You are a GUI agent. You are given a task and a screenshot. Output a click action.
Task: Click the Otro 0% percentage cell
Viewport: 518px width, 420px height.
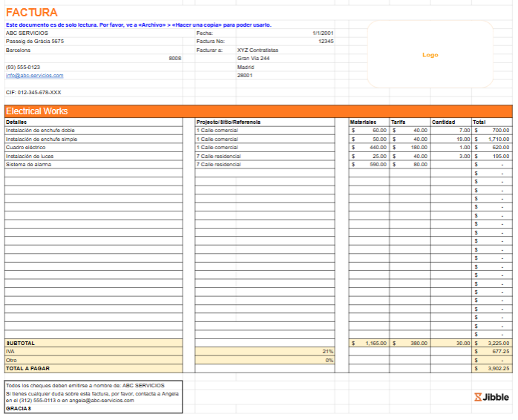click(329, 360)
